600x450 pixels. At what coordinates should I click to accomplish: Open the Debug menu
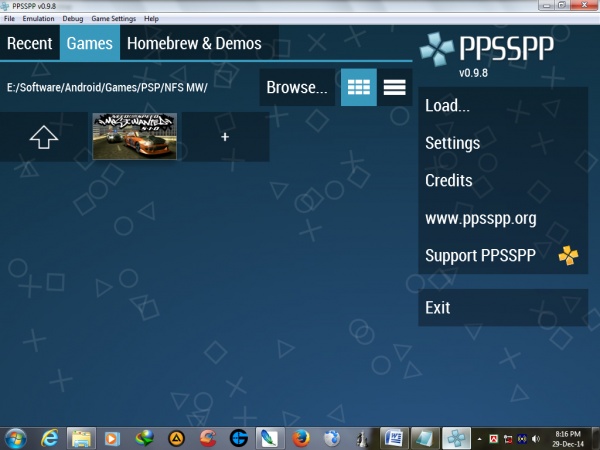[73, 18]
